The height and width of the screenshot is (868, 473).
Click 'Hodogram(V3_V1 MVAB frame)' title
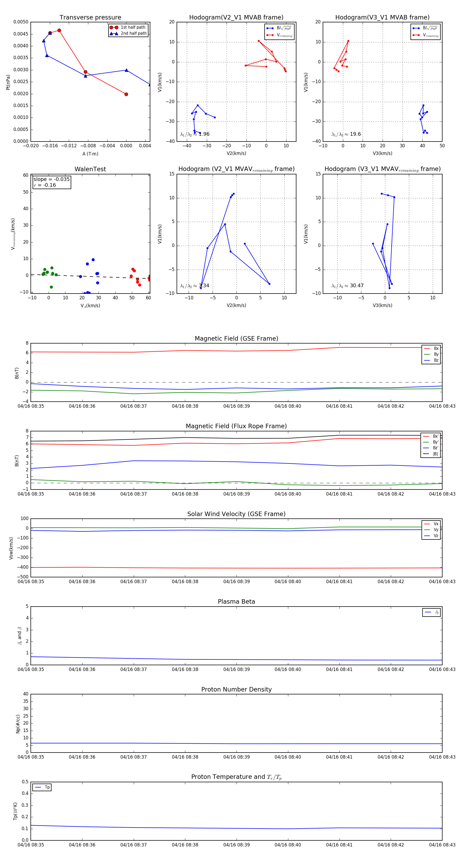(x=382, y=18)
